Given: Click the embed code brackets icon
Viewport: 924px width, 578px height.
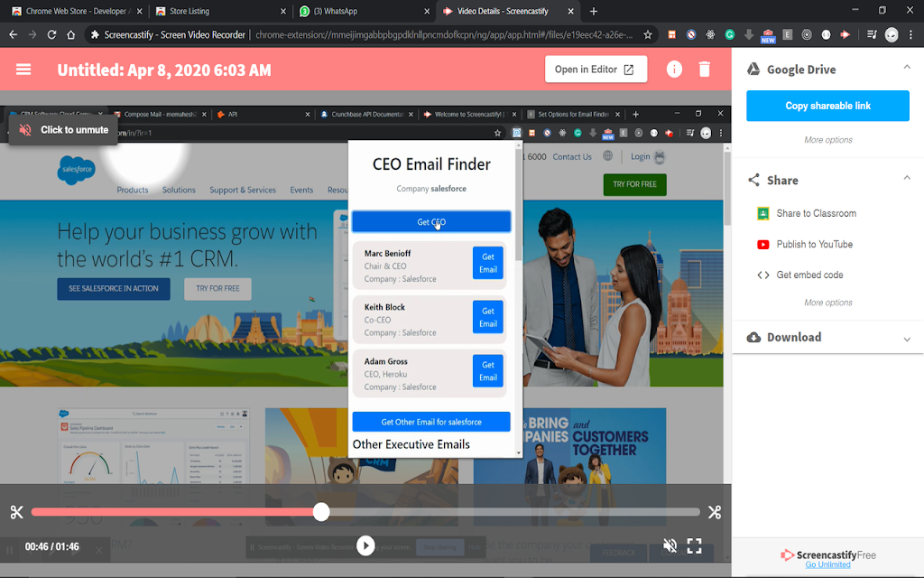Looking at the screenshot, I should click(x=762, y=275).
